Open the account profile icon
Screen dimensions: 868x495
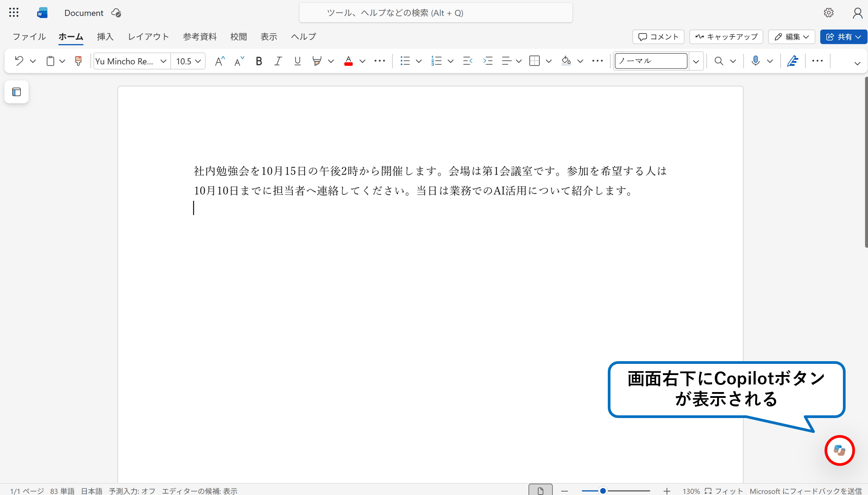pyautogui.click(x=857, y=13)
